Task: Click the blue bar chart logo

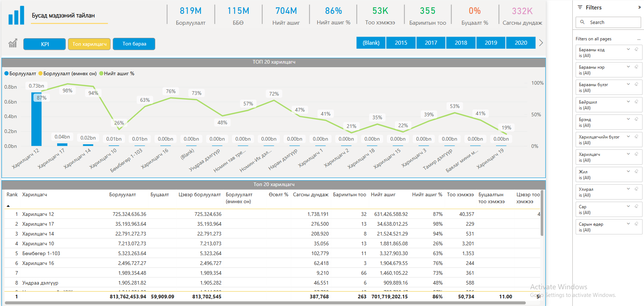Action: coord(16,15)
